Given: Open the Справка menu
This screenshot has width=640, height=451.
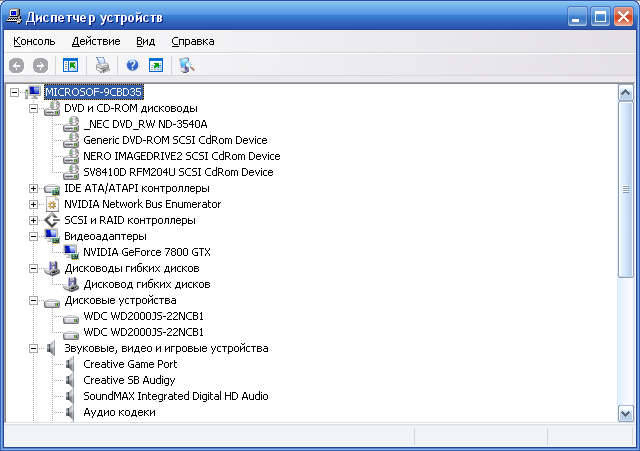Looking at the screenshot, I should tap(193, 41).
